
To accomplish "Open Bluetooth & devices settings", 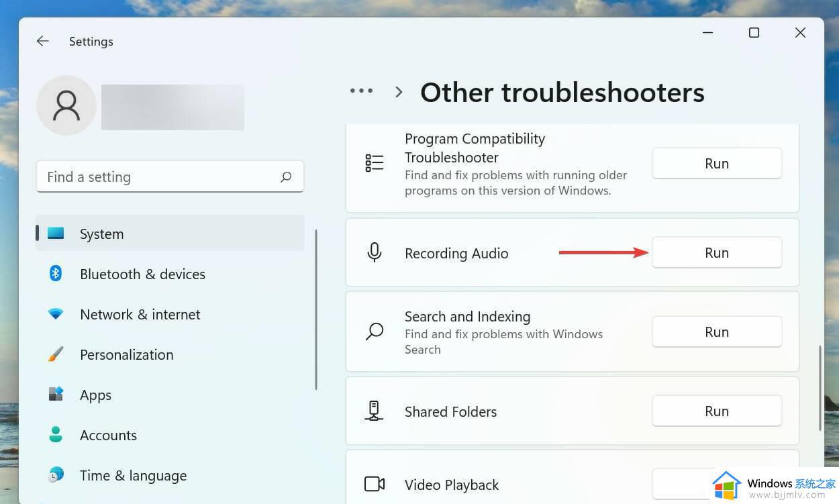I will click(x=170, y=274).
